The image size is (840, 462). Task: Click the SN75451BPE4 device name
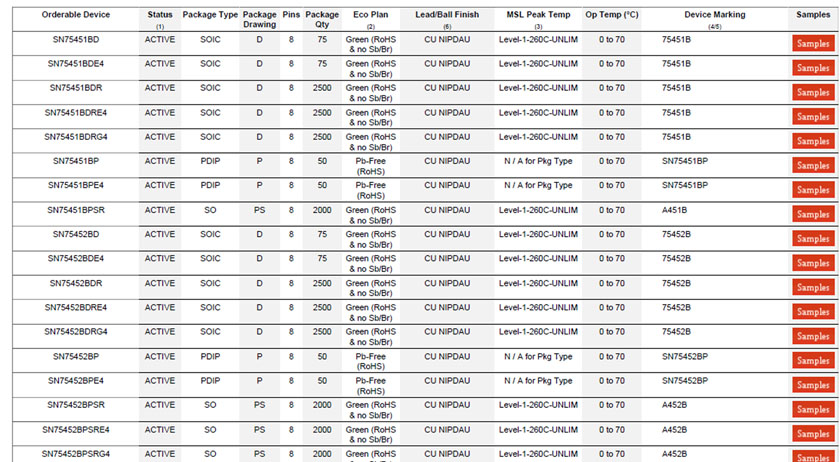75,185
